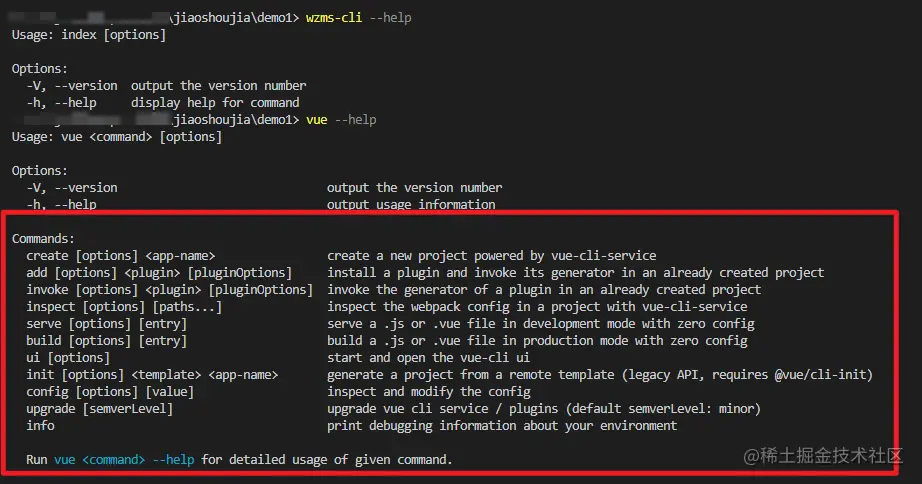Click 'create [options] <app-name>' command
The height and width of the screenshot is (484, 922).
121,256
